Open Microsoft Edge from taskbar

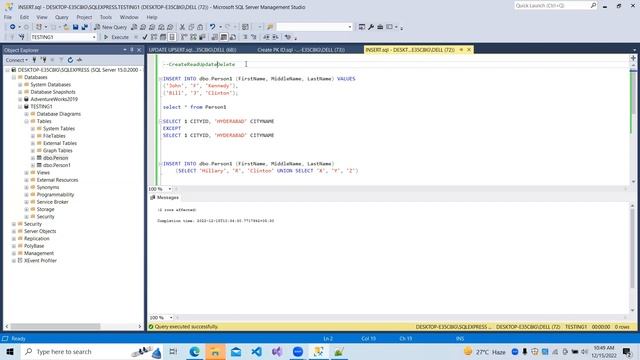[x=194, y=351]
